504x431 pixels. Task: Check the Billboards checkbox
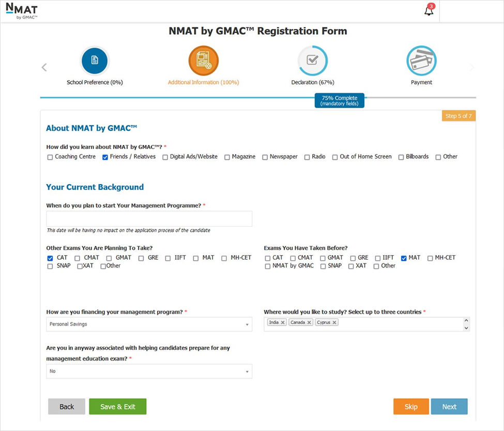[x=401, y=157]
